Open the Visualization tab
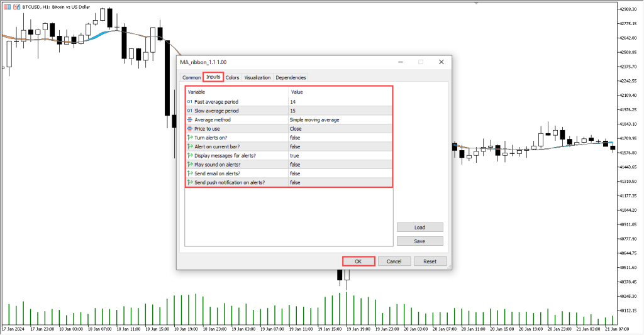Viewport: 644px width, 335px height. pos(257,77)
